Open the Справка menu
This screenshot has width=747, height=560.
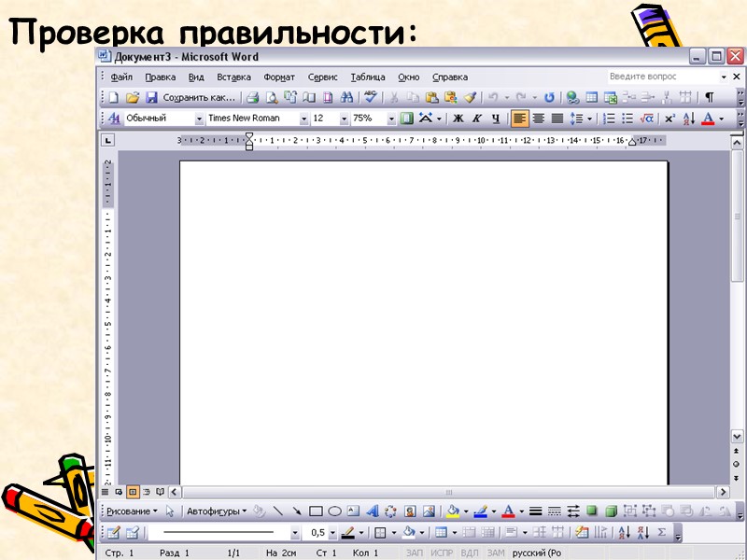(450, 77)
